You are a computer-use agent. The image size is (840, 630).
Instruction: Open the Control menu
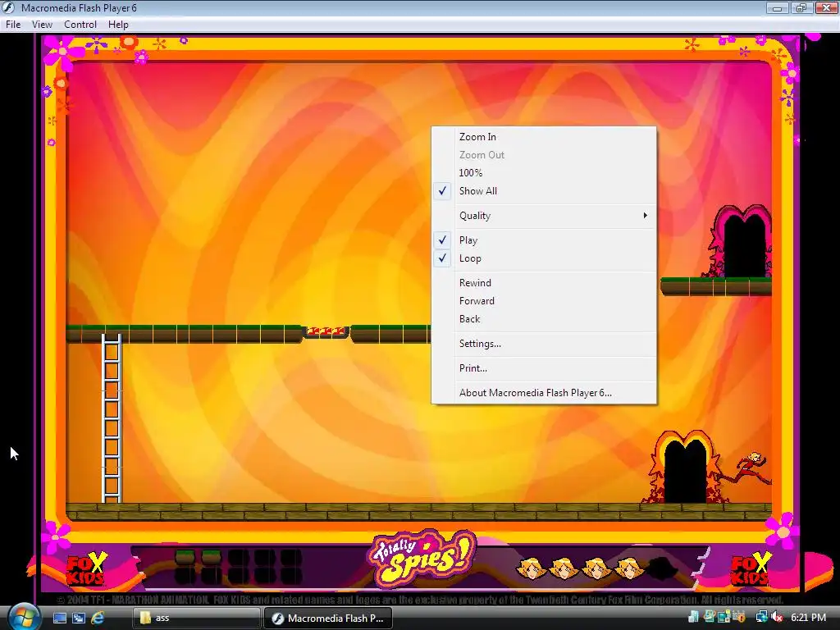(x=80, y=25)
